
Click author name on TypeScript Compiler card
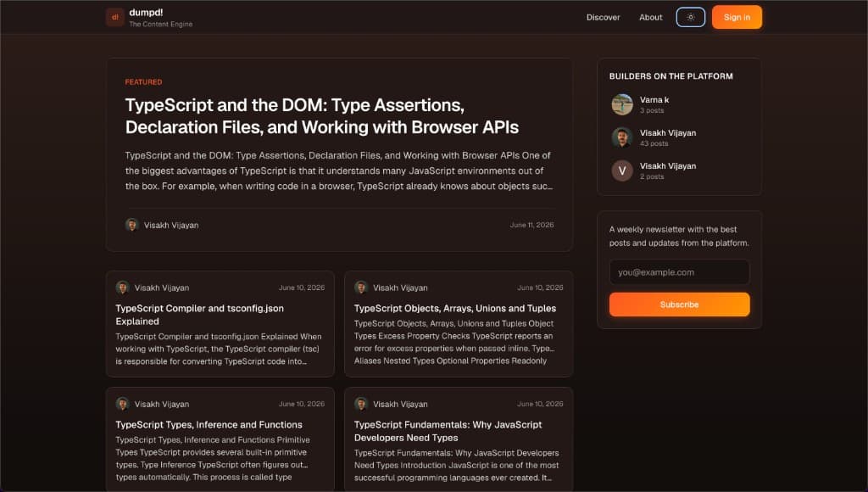point(162,288)
